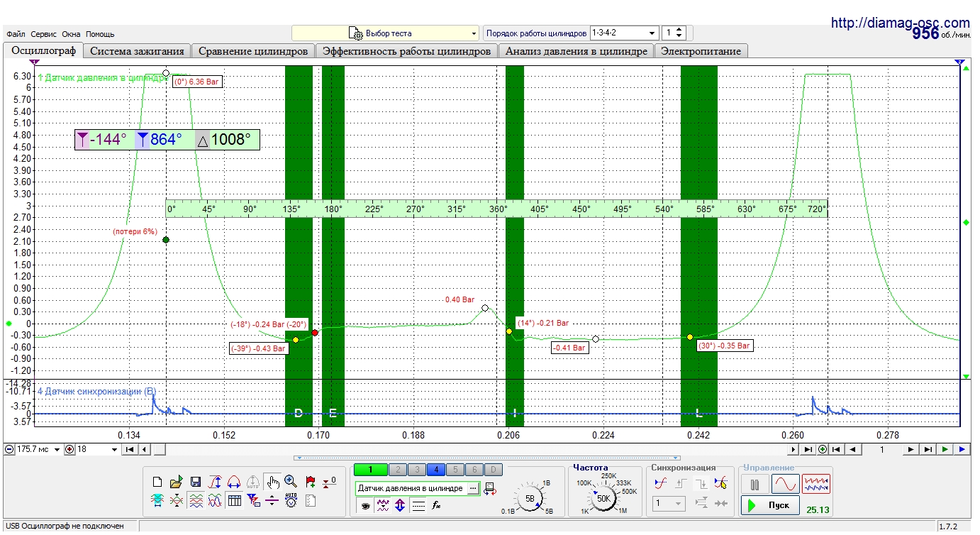Image resolution: width=980 pixels, height=535 pixels.
Task: Open synchronization channel dropdown showing 1
Action: 669,504
